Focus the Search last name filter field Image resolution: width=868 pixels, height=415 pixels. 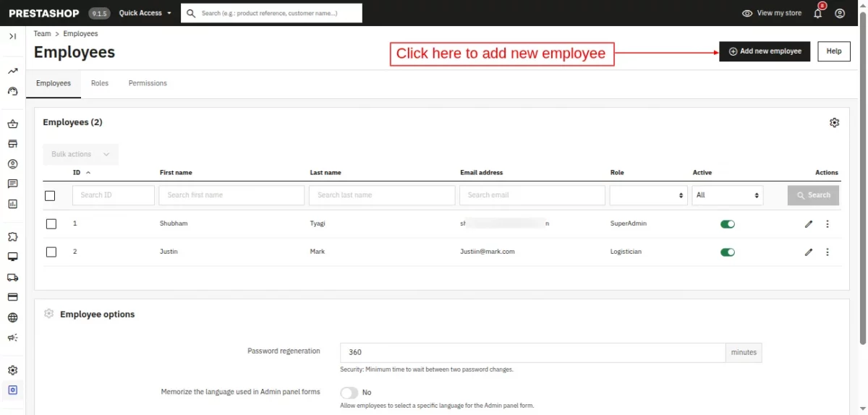382,195
